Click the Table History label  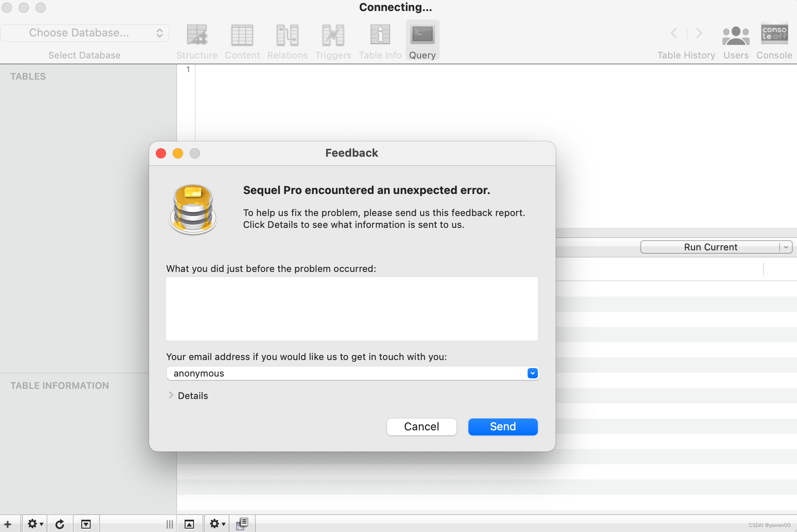(x=686, y=55)
